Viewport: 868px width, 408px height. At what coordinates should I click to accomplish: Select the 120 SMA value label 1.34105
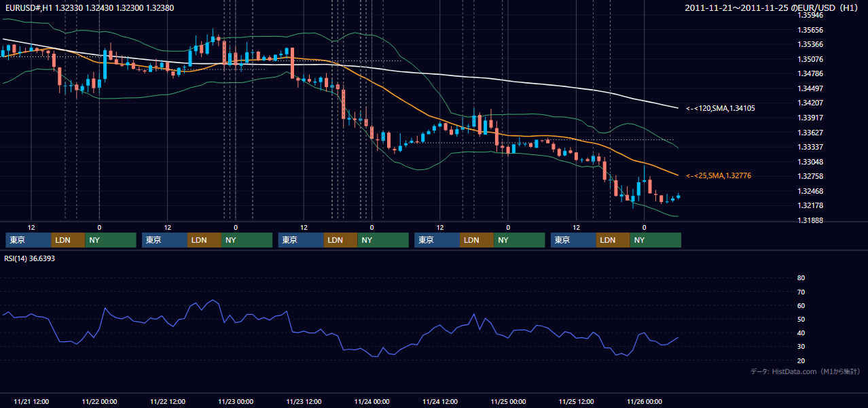click(x=721, y=108)
